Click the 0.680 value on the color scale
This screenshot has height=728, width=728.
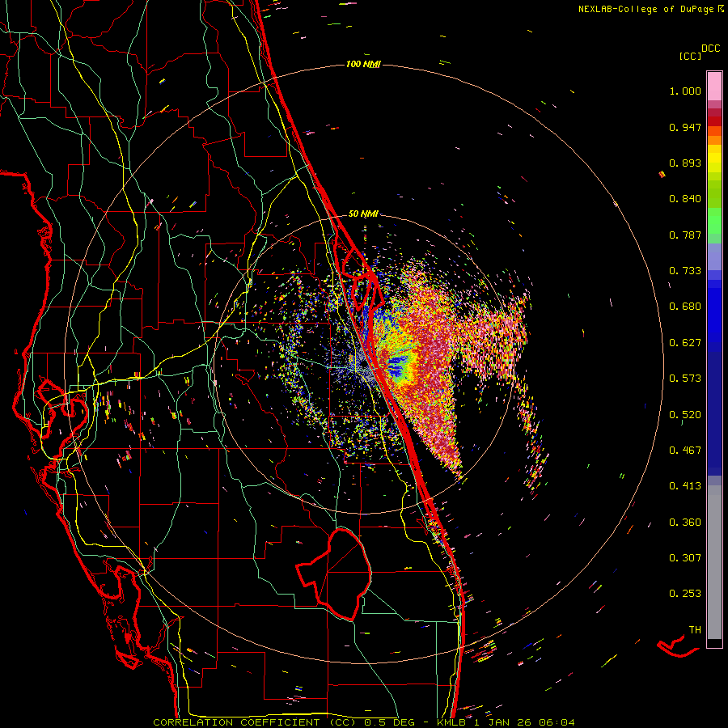685,307
